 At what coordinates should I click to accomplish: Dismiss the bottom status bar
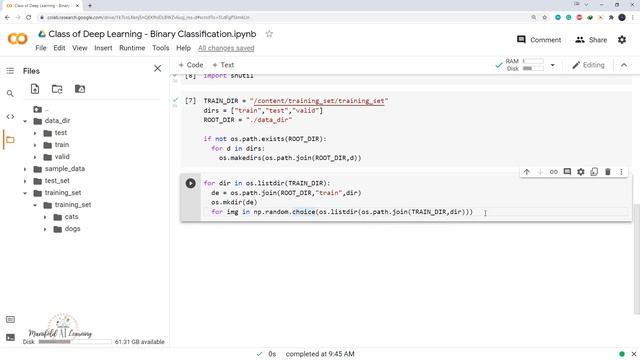pos(634,354)
